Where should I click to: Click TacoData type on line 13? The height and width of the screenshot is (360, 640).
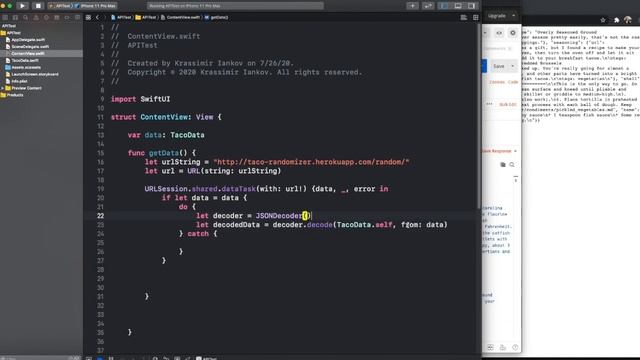pos(187,135)
